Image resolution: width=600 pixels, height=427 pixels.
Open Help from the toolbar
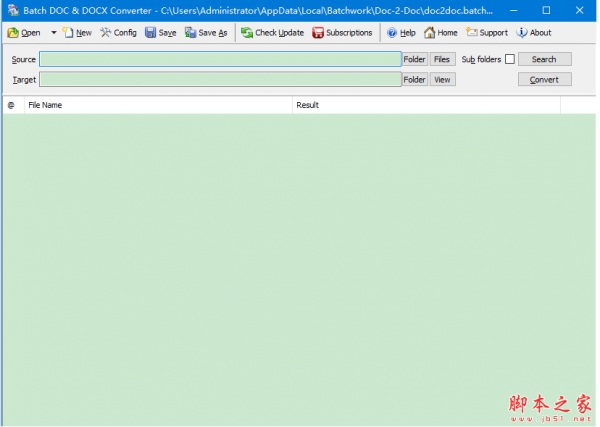401,33
